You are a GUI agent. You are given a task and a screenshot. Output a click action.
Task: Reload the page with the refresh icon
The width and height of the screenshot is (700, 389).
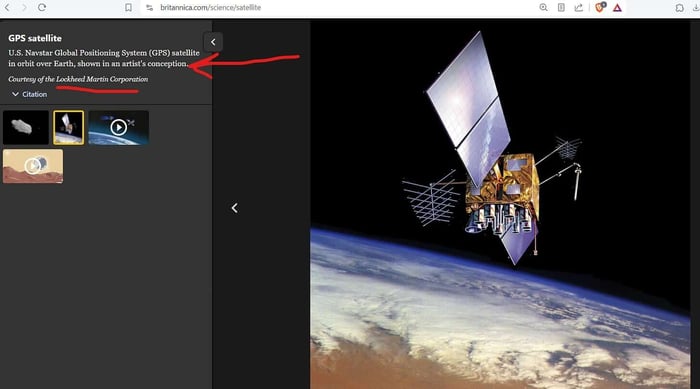click(x=42, y=7)
